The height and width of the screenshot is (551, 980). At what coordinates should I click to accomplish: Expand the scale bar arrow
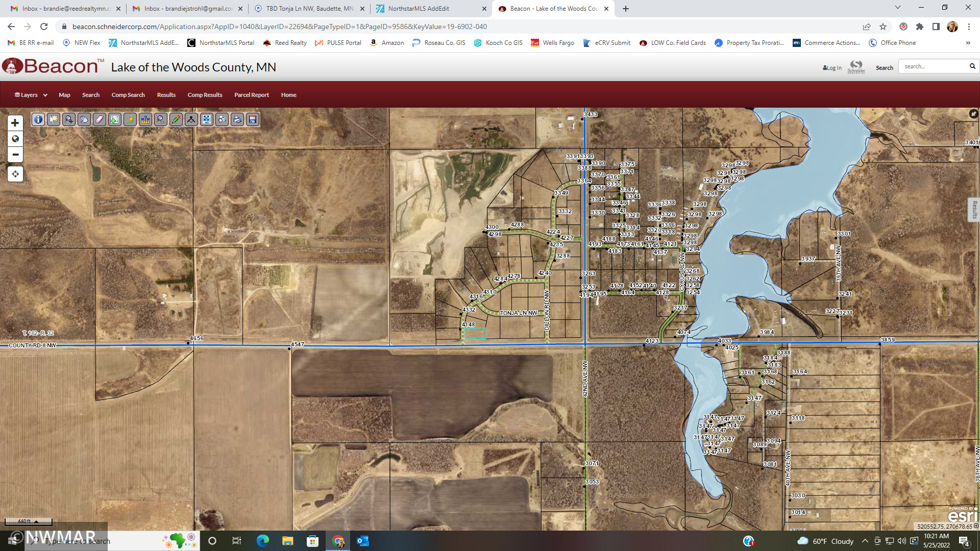(x=36, y=521)
